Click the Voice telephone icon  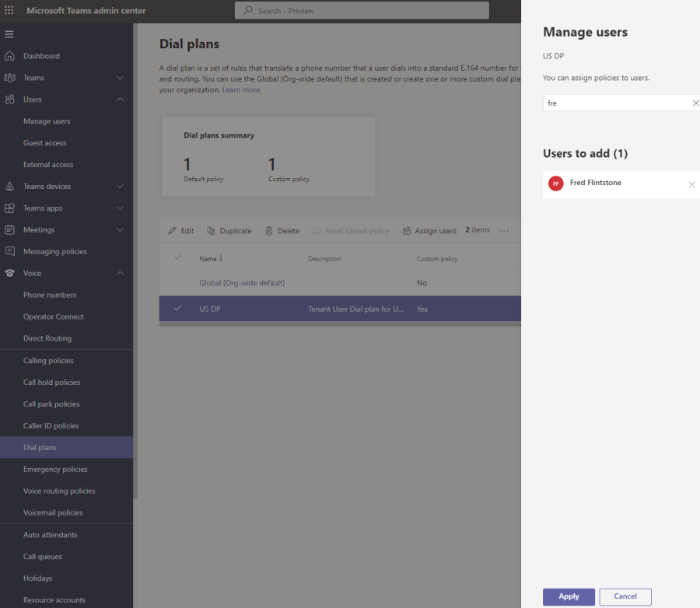pyautogui.click(x=9, y=273)
